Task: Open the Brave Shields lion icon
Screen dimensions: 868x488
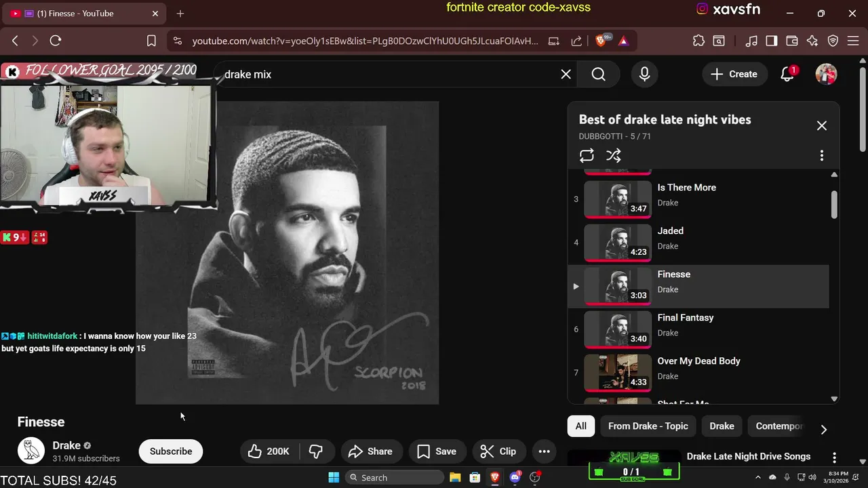Action: [601, 41]
